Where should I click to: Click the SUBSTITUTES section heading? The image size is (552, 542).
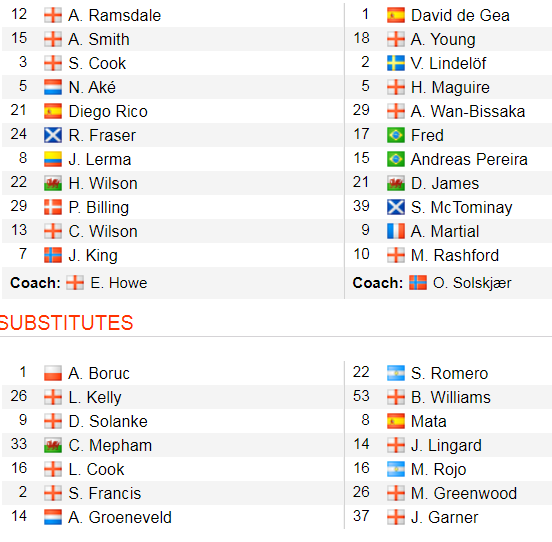66,323
